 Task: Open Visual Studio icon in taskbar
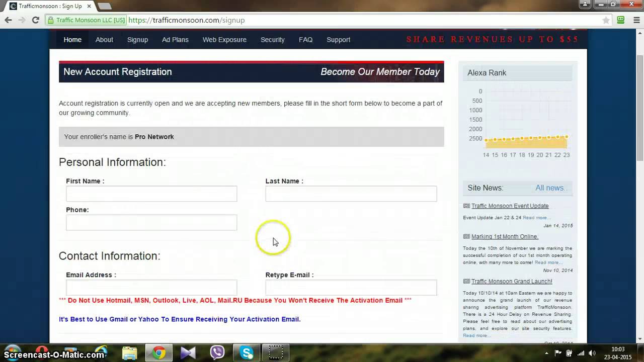(x=188, y=353)
